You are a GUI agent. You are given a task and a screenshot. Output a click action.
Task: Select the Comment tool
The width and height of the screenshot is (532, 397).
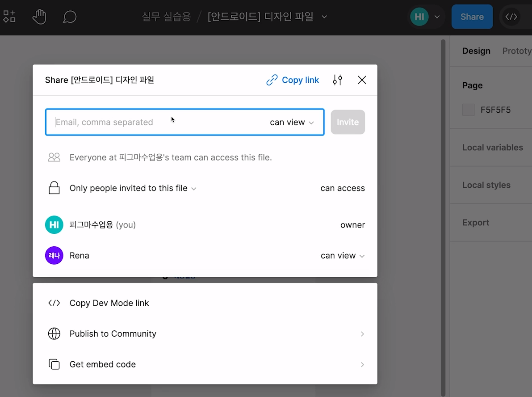[70, 17]
